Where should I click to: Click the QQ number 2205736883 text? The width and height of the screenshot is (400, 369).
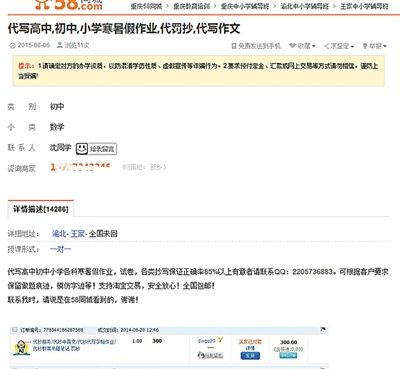click(x=312, y=272)
